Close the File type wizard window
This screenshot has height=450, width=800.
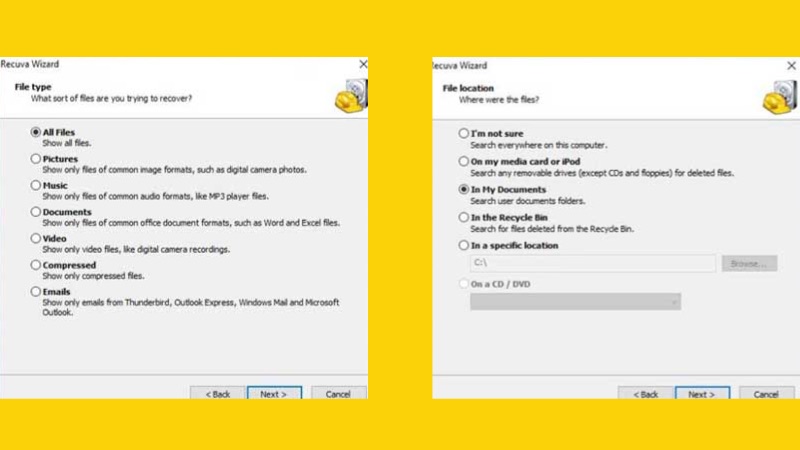pos(362,64)
